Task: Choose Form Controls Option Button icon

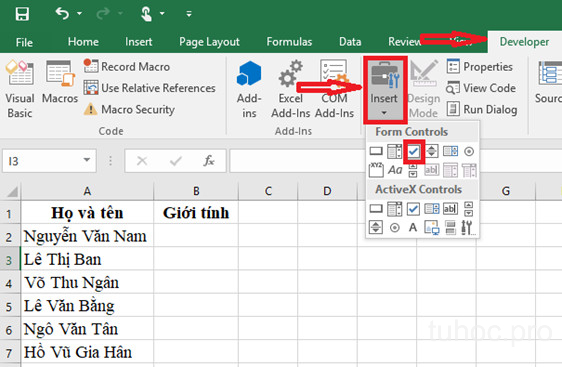Action: [469, 151]
